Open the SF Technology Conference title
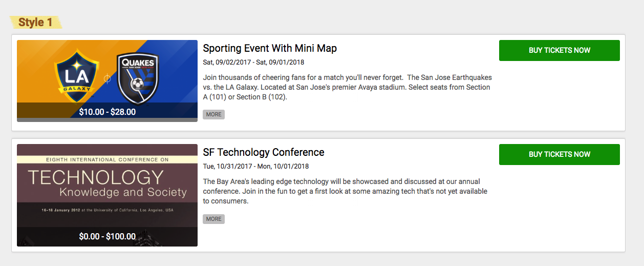Screen dimensions: 644x266 (x=264, y=152)
